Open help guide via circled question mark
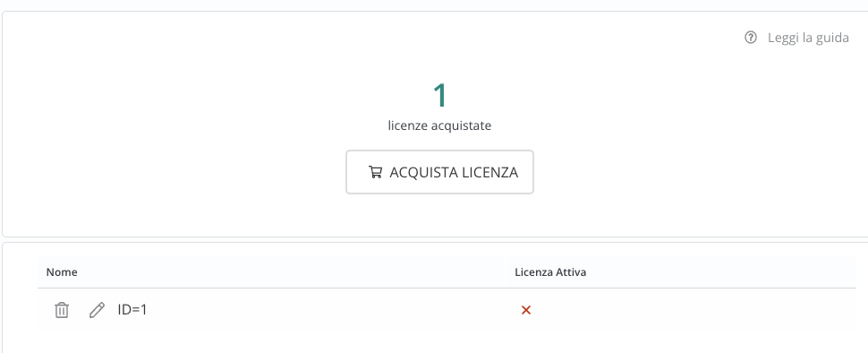The height and width of the screenshot is (353, 868). coord(751,38)
